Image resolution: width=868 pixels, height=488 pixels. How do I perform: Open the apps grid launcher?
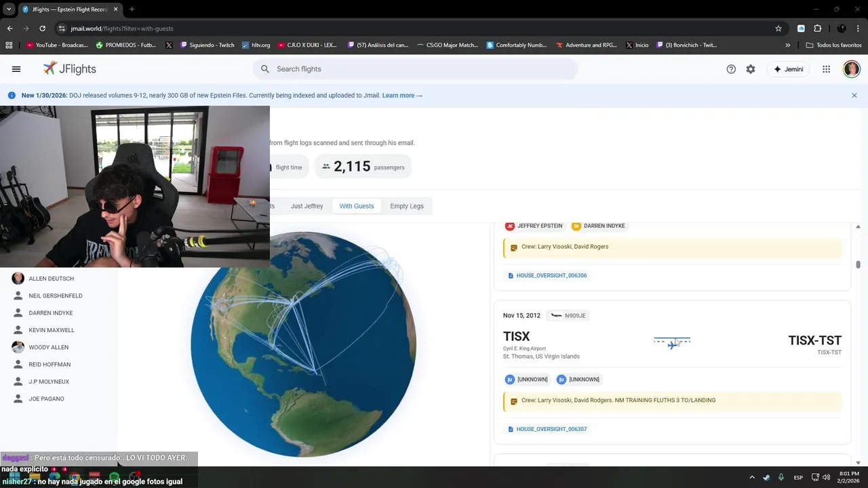click(x=826, y=69)
